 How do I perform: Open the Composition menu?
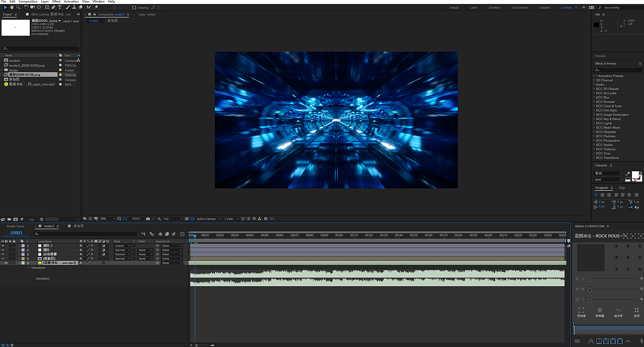tap(28, 2)
